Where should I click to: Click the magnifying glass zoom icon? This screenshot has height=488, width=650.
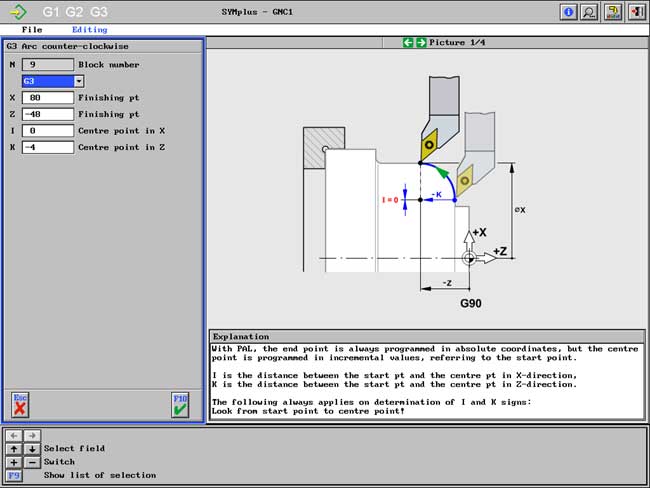click(590, 12)
